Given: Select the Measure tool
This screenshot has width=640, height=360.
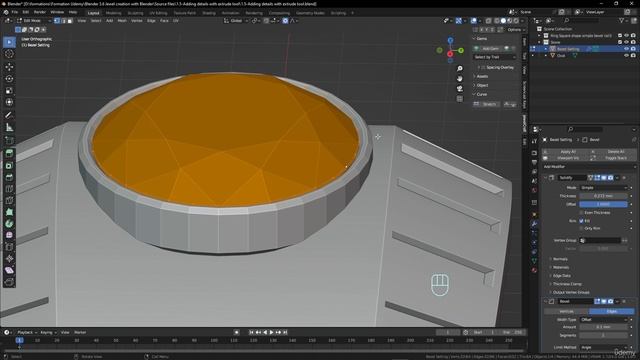Looking at the screenshot, I should (x=9, y=127).
